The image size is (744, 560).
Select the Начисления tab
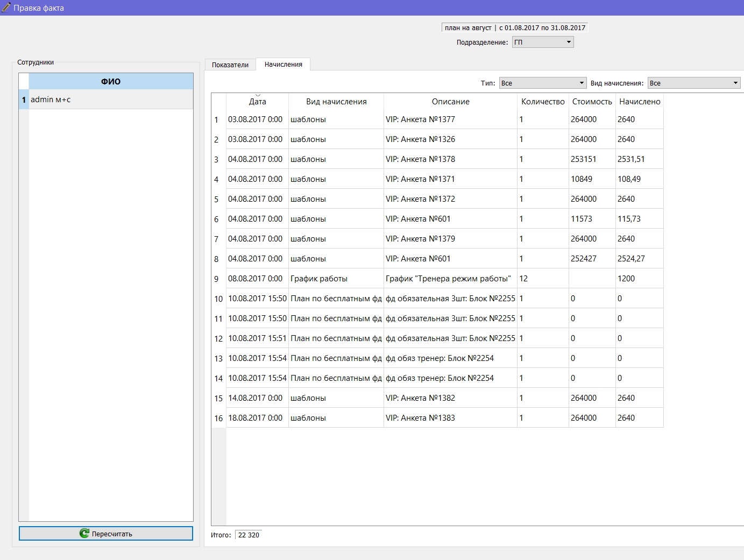tap(284, 64)
